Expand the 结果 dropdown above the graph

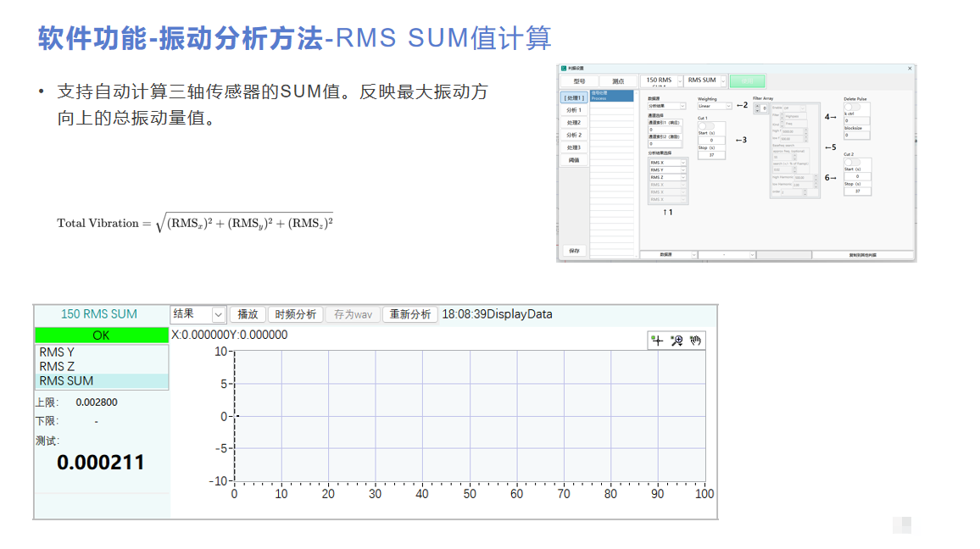218,314
